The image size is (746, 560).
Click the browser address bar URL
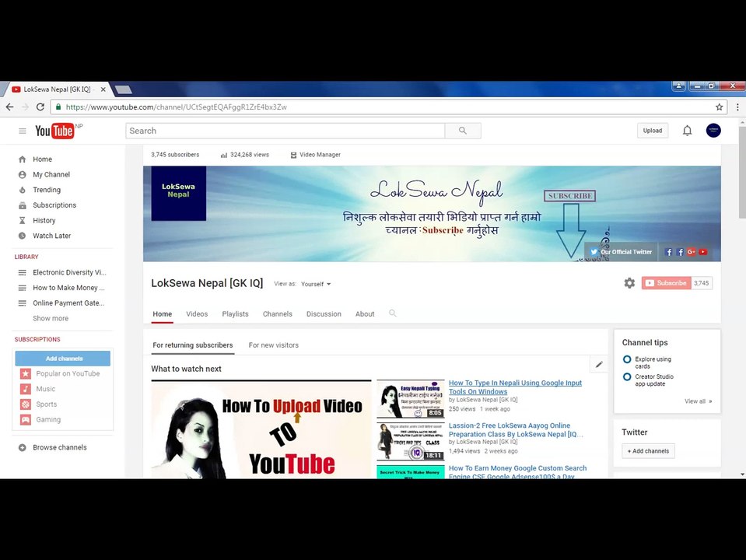[176, 107]
